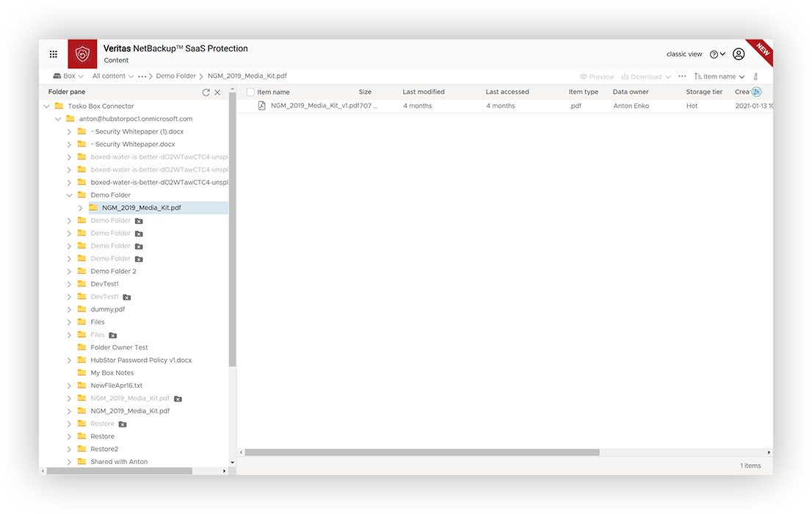Open the user account profile icon
Screen dimensions: 812x514
click(739, 54)
